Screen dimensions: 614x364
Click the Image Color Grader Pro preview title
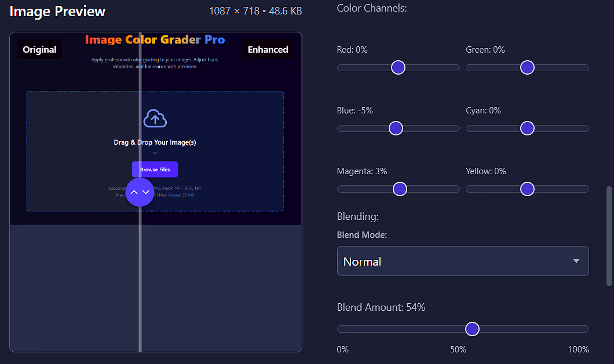pos(155,40)
